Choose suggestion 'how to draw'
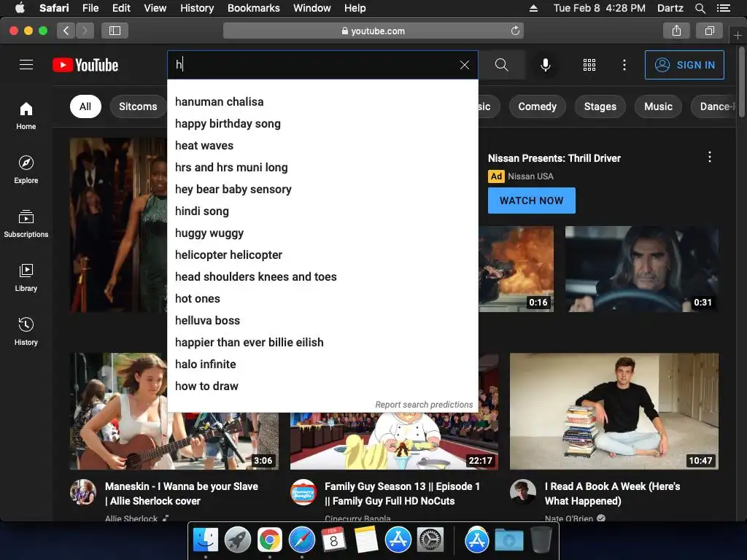 [x=322, y=386]
